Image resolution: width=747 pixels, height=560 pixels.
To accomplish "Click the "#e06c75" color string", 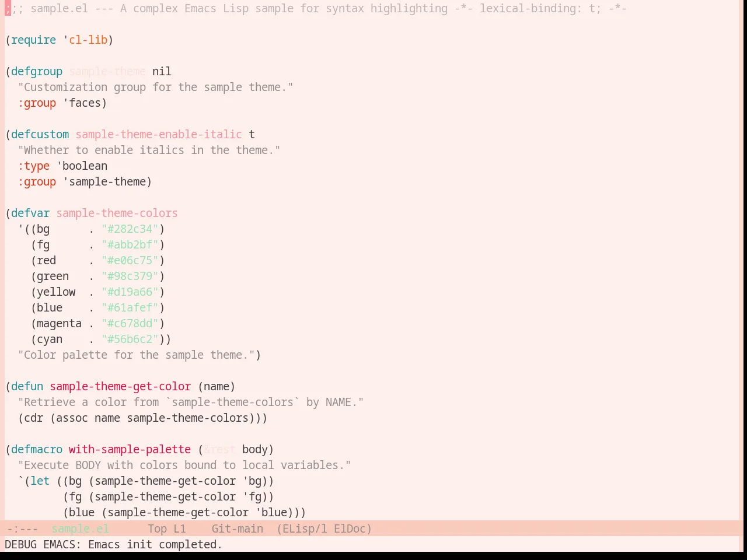I will point(130,260).
